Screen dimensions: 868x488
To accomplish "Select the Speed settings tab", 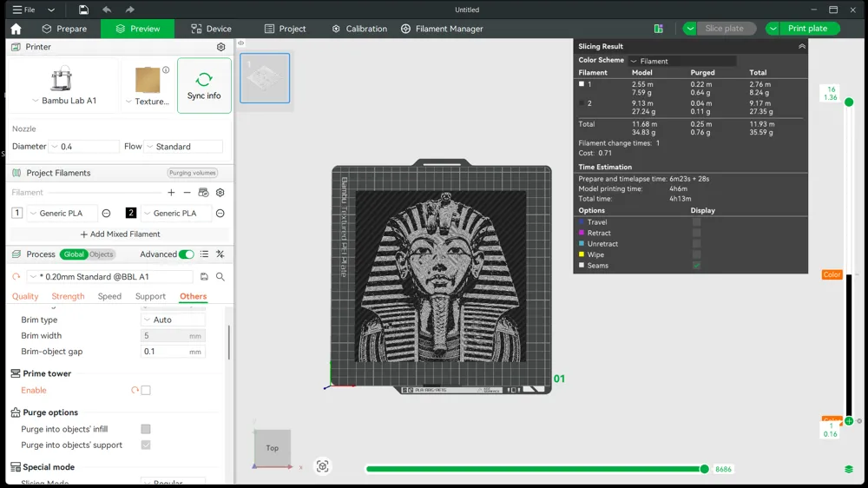I will (x=109, y=296).
